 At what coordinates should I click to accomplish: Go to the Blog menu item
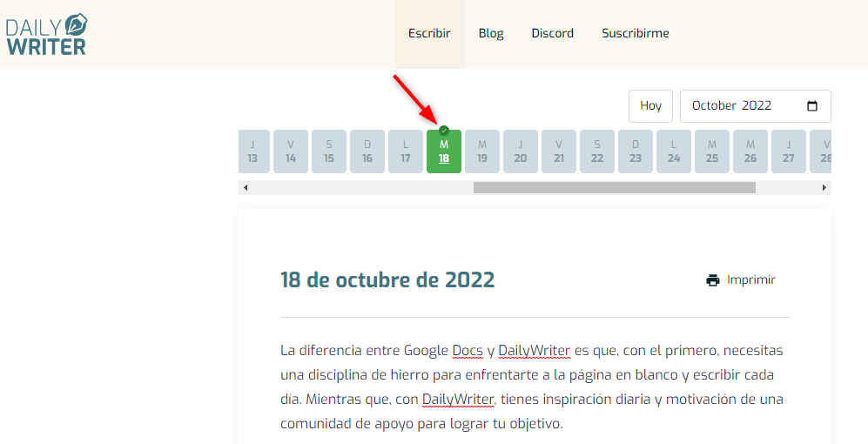491,34
